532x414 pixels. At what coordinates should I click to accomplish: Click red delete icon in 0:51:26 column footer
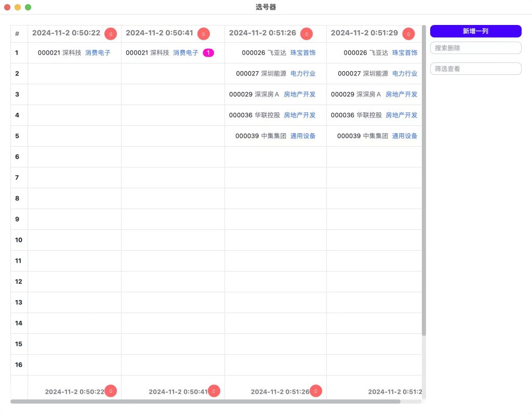tap(315, 391)
